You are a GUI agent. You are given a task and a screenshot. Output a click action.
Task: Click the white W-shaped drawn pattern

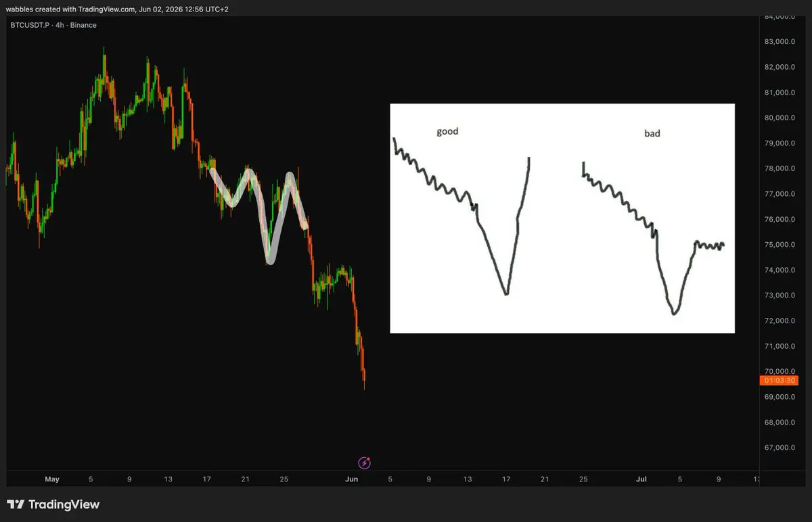click(261, 215)
